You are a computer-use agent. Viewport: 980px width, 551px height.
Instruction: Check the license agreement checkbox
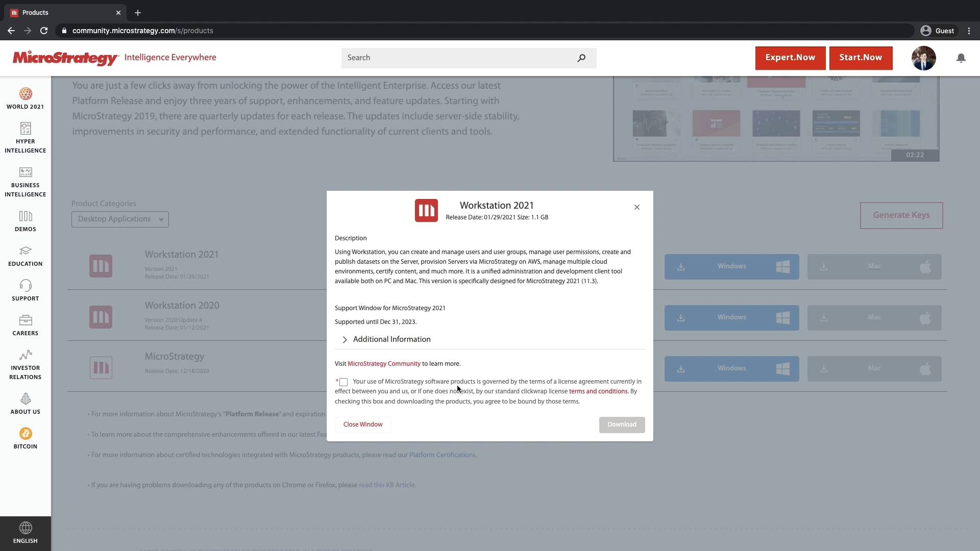pos(344,382)
